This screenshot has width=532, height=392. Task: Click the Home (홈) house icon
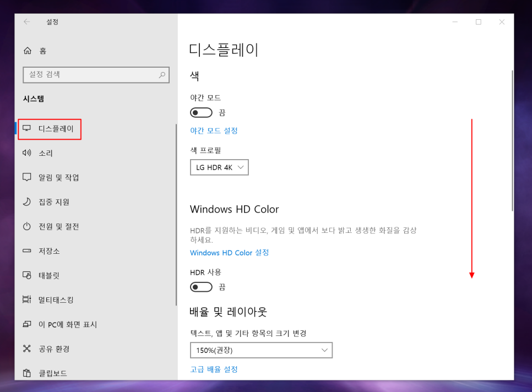pos(28,51)
